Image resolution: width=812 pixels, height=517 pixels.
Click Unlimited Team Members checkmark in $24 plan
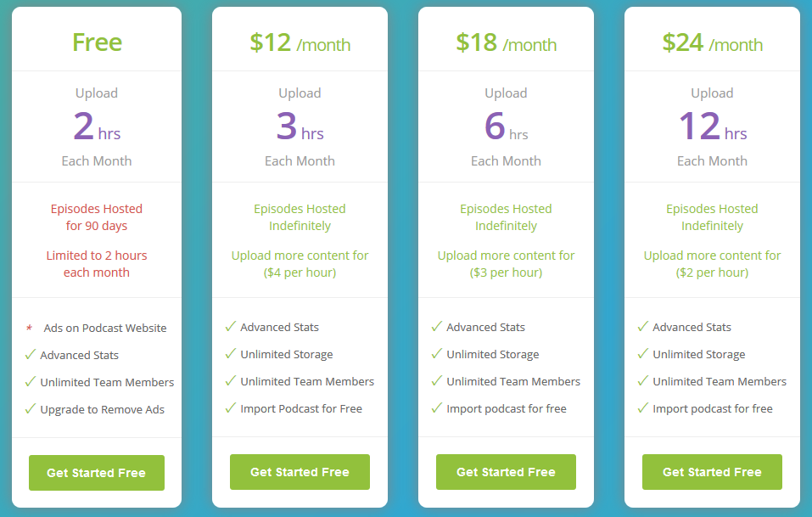(x=642, y=381)
